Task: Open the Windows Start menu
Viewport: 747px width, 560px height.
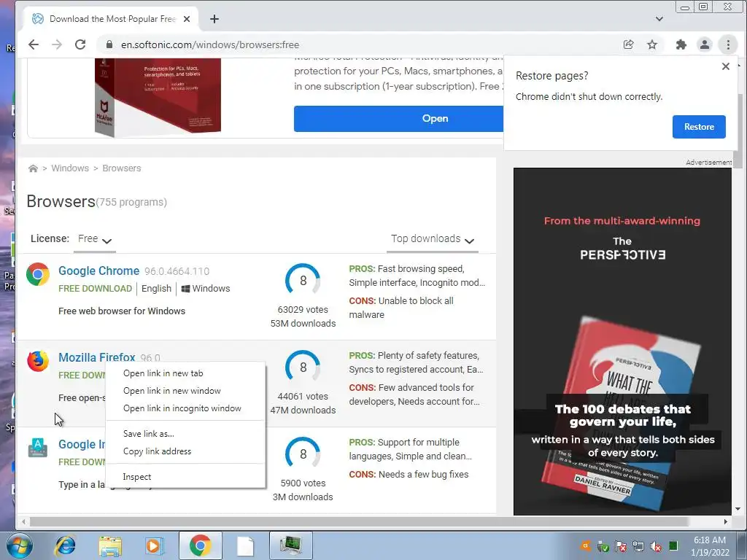Action: (20, 545)
